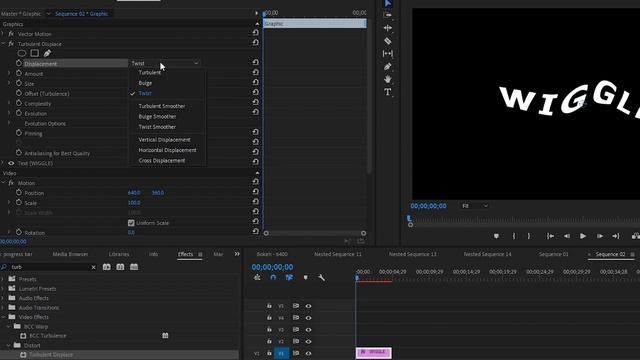Image resolution: width=640 pixels, height=360 pixels.
Task: Reset the Position parameter
Action: pos(256,192)
